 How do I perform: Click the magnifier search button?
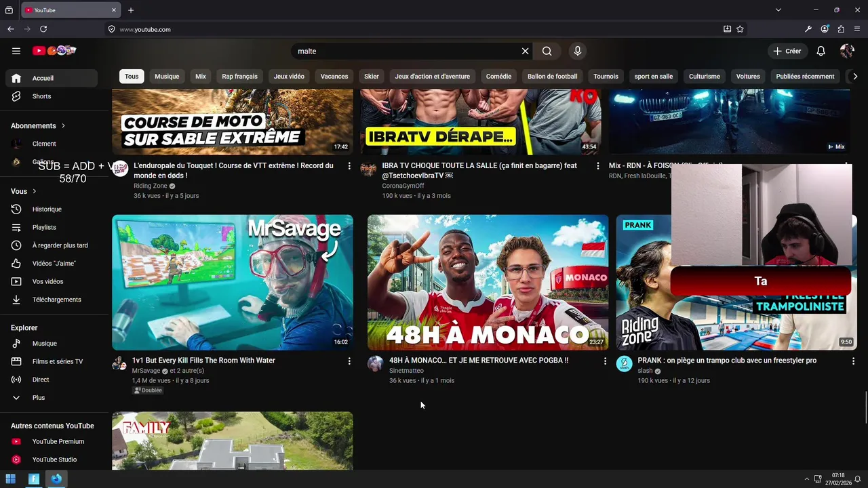point(547,51)
